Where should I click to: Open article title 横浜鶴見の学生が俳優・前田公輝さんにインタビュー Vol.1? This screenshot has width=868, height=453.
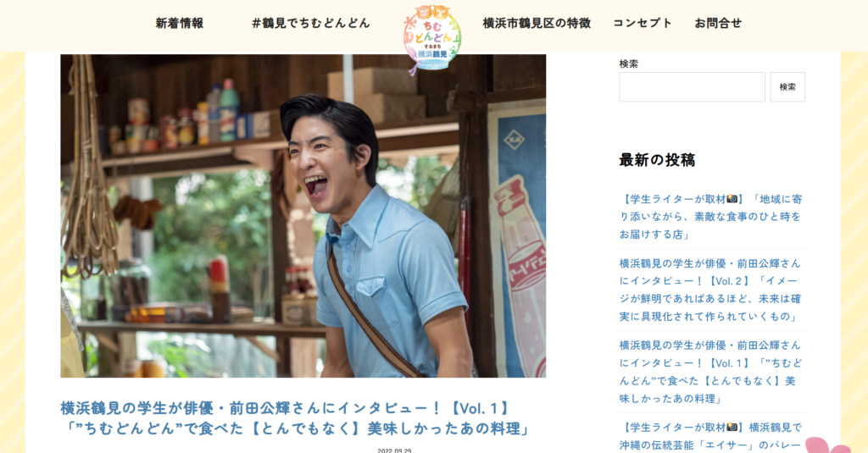click(x=295, y=418)
